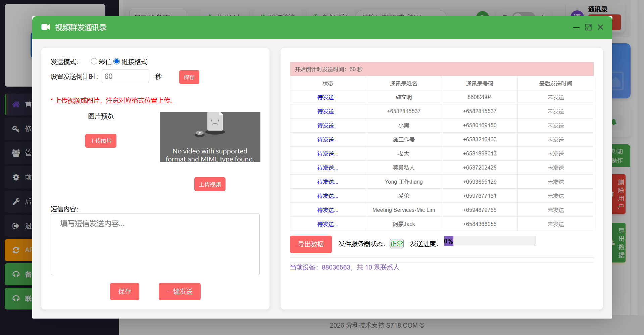
Task: Click the 导出数据 export data button
Action: pyautogui.click(x=311, y=244)
